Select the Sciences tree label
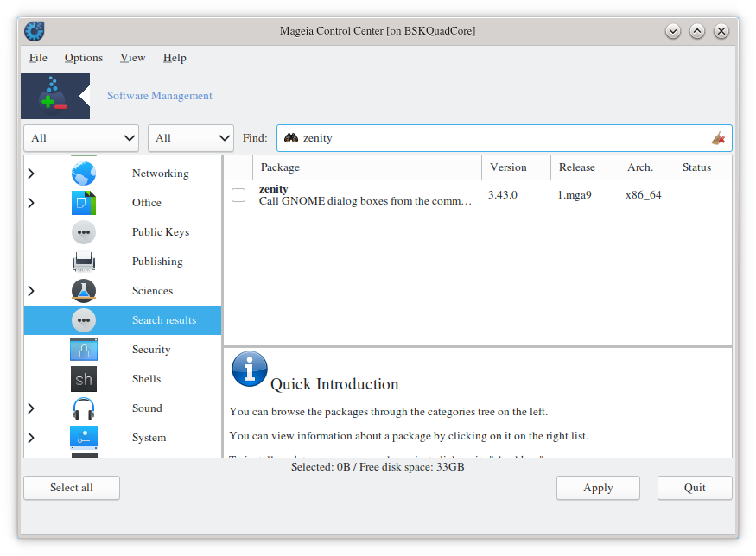756x556 pixels. tap(152, 291)
